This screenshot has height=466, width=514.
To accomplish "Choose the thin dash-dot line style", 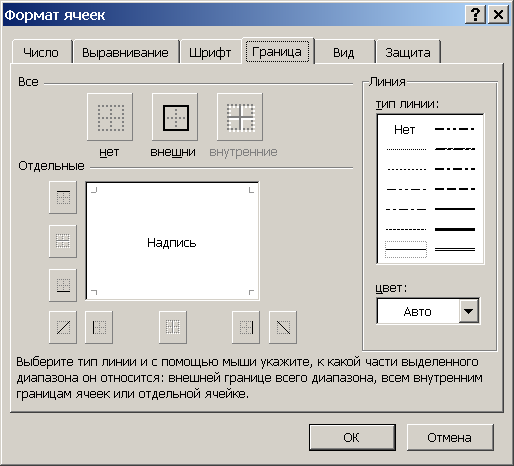I will 406,209.
